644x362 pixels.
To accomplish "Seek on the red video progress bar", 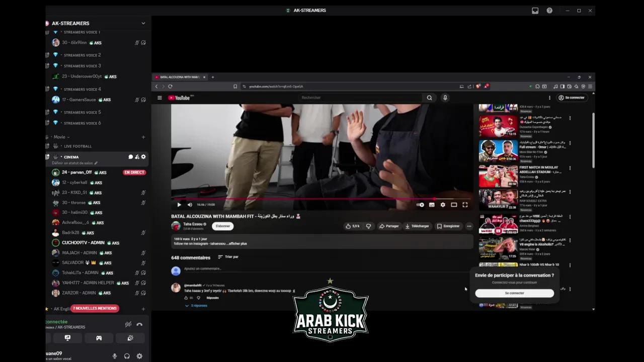I will [322, 199].
